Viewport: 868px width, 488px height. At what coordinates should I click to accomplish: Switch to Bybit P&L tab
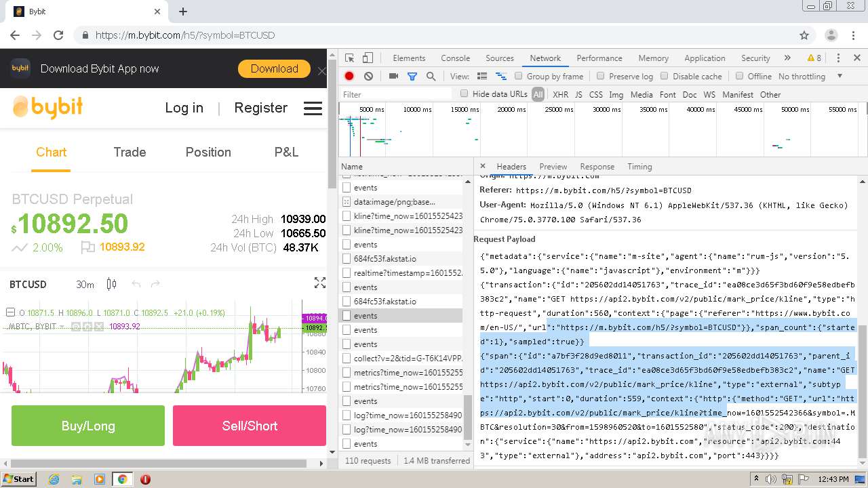point(286,152)
